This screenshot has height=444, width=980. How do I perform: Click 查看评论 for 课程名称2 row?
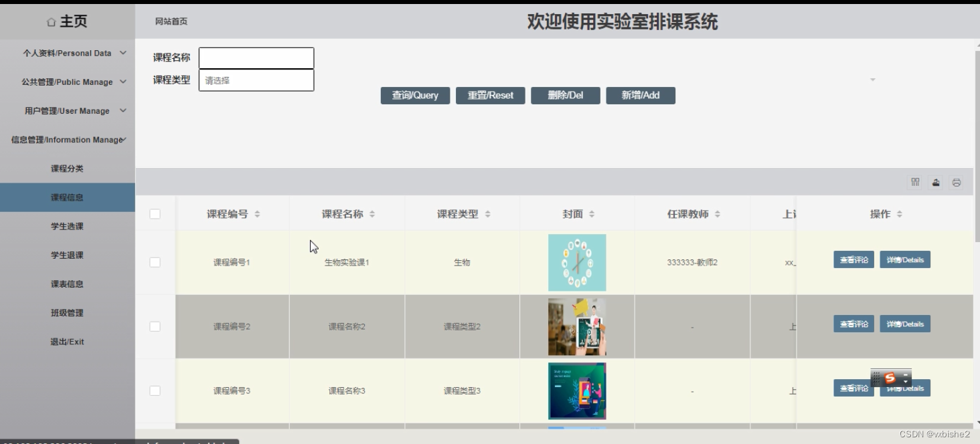pos(853,324)
